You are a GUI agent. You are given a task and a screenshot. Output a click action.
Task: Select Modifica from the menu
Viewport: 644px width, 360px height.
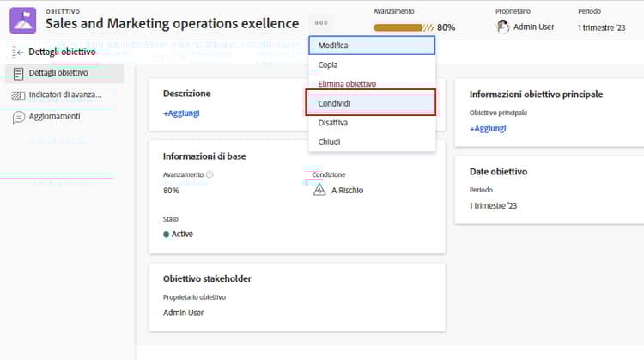(371, 45)
